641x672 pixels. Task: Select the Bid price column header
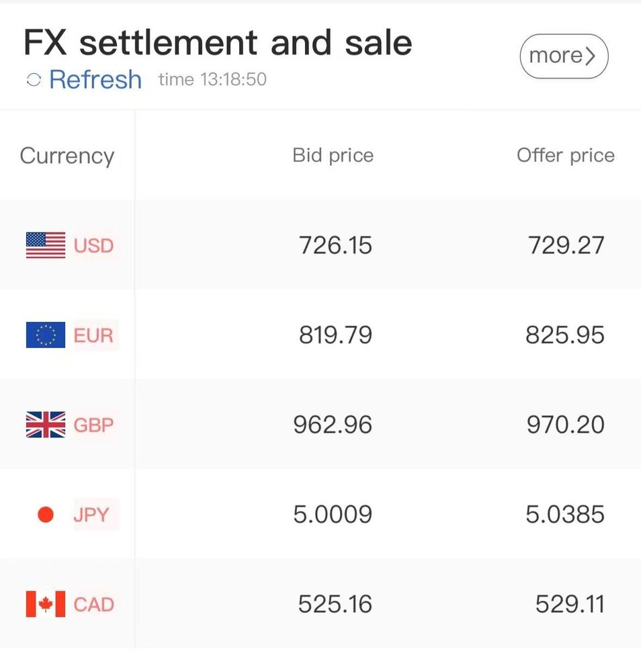[x=333, y=156]
